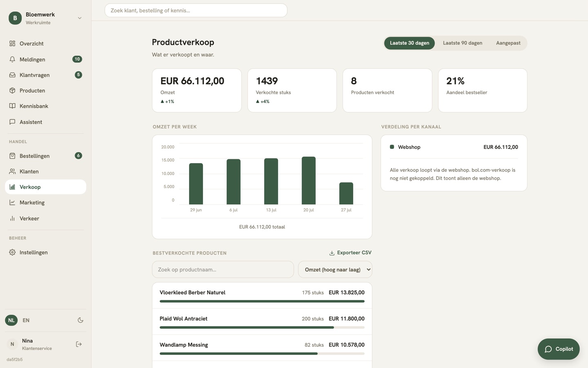Click the Plaid Wol Antraciet product name
Image resolution: width=588 pixels, height=368 pixels.
(183, 319)
